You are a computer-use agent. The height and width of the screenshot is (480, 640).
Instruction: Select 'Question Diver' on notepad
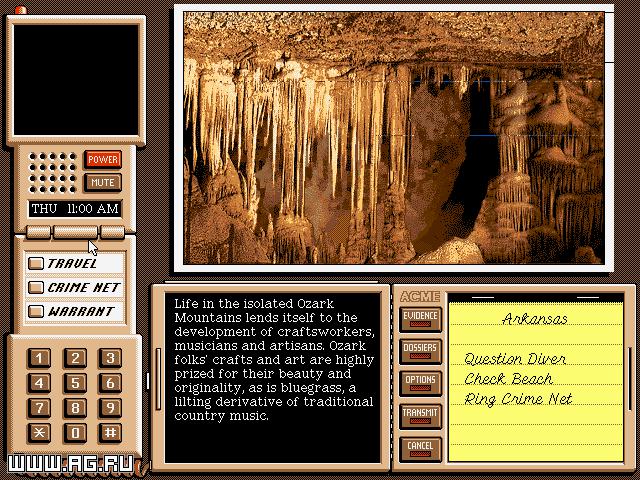515,359
